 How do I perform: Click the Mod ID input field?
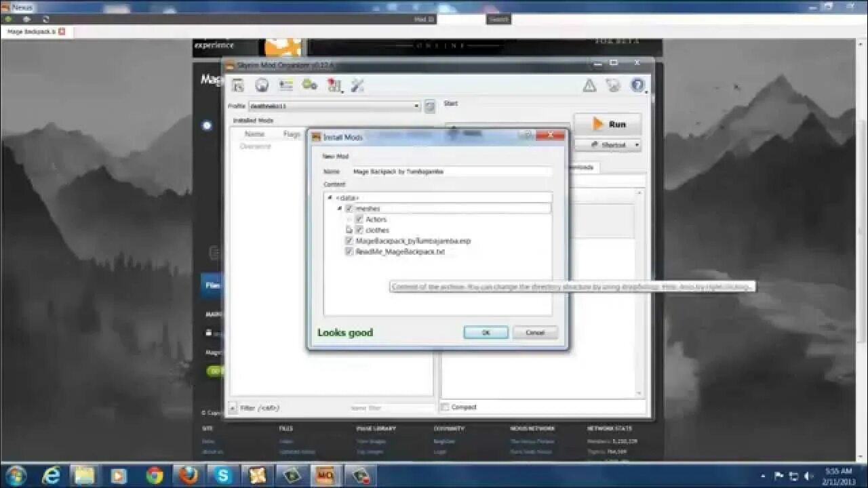pos(460,19)
